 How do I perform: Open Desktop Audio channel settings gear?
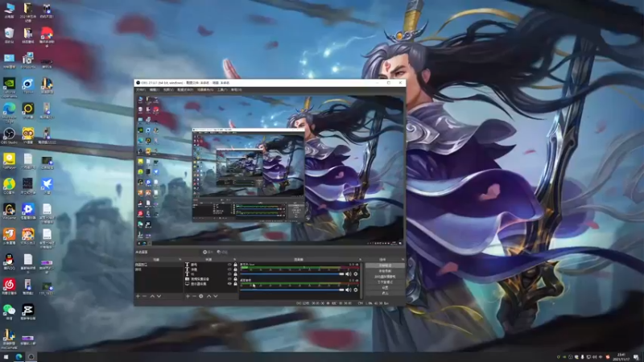pyautogui.click(x=356, y=290)
